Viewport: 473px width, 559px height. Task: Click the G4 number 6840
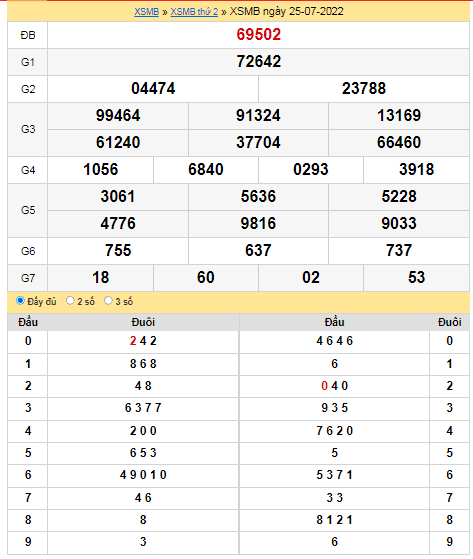[x=206, y=169]
